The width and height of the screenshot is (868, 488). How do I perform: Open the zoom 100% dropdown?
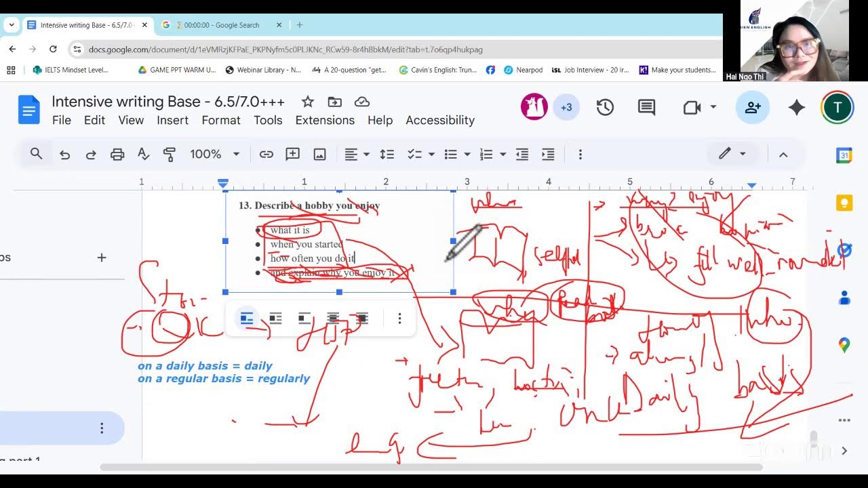coord(214,155)
